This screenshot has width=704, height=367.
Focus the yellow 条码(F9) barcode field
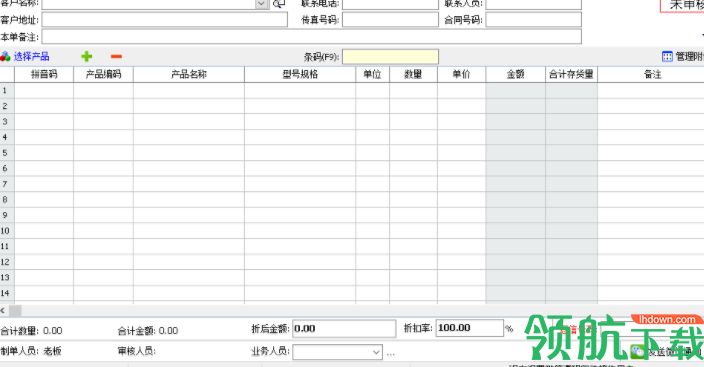tap(390, 57)
